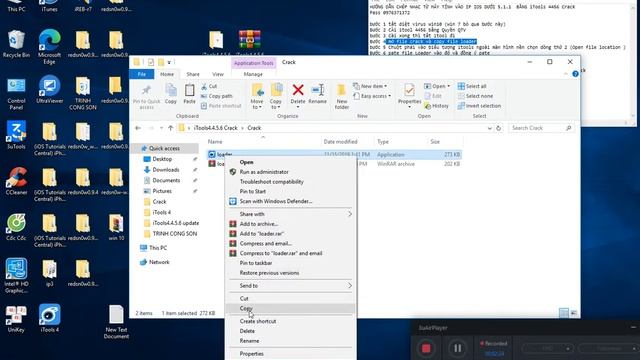Click Select all in the ribbon
This screenshot has height=360, width=640.
[x=472, y=86]
